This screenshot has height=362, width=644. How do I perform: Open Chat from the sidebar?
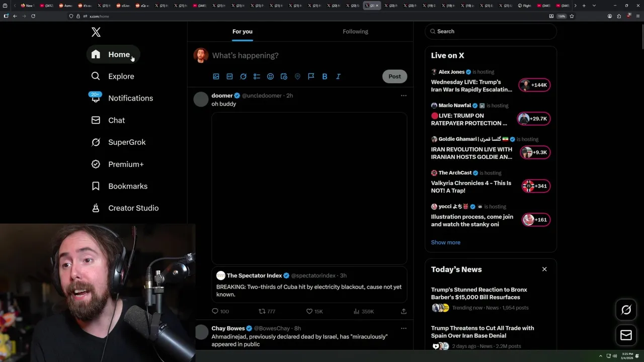pos(108,120)
